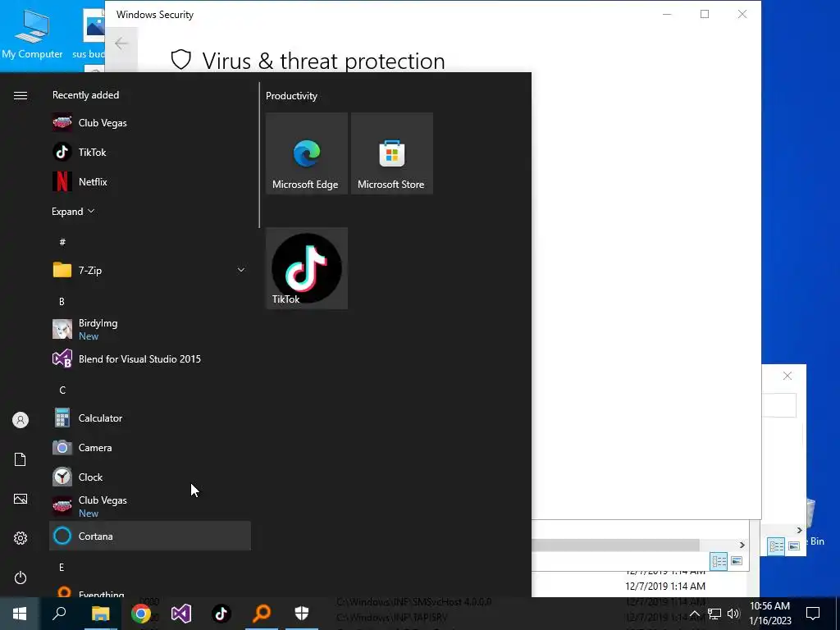840x630 pixels.
Task: Open the user account icon
Action: [21, 420]
